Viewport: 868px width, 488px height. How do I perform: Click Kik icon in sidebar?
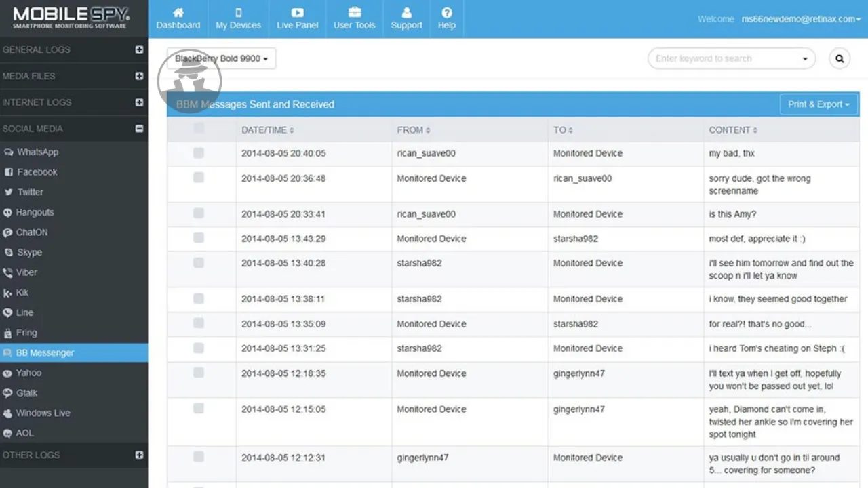tap(8, 293)
